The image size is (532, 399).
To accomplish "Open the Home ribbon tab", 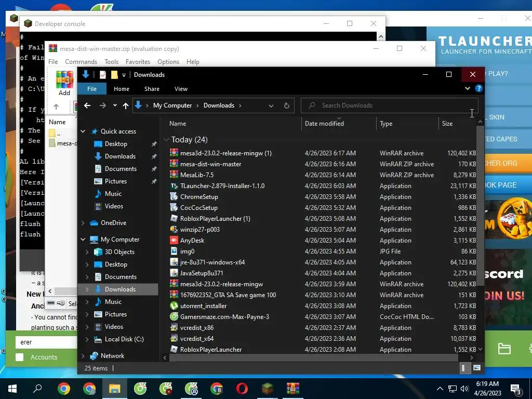I will tap(122, 89).
